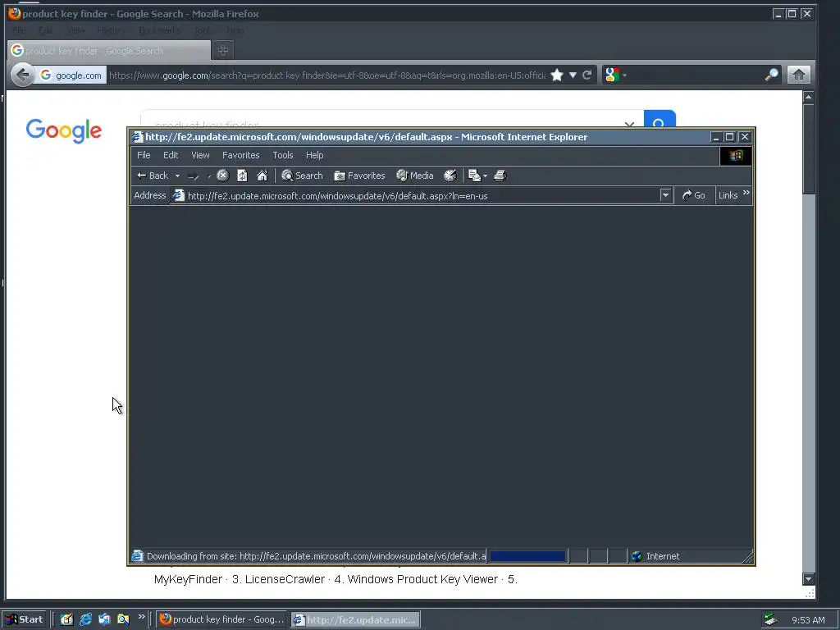Screen dimensions: 840x630
Task: Open the Edit menu in Internet Explorer
Action: pyautogui.click(x=171, y=155)
